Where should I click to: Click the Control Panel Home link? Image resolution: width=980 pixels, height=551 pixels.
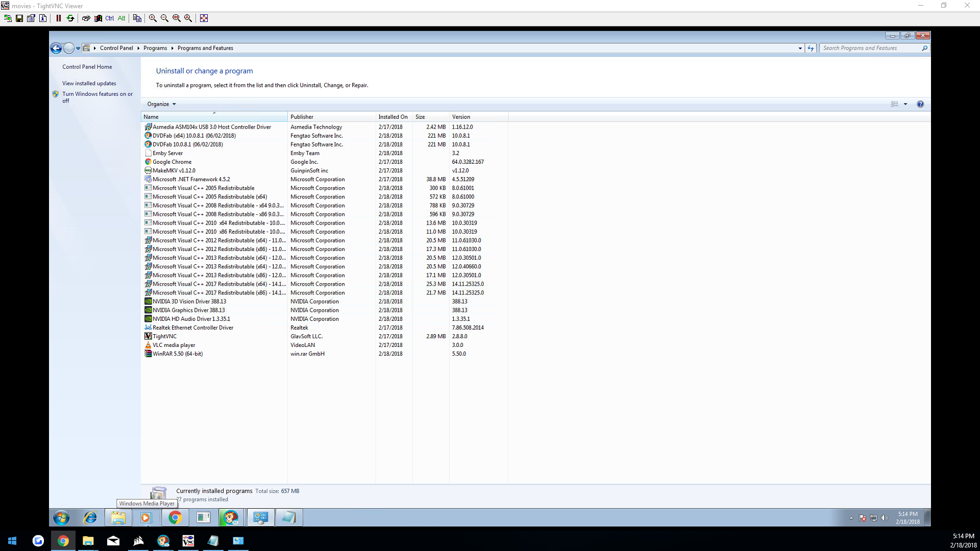87,67
